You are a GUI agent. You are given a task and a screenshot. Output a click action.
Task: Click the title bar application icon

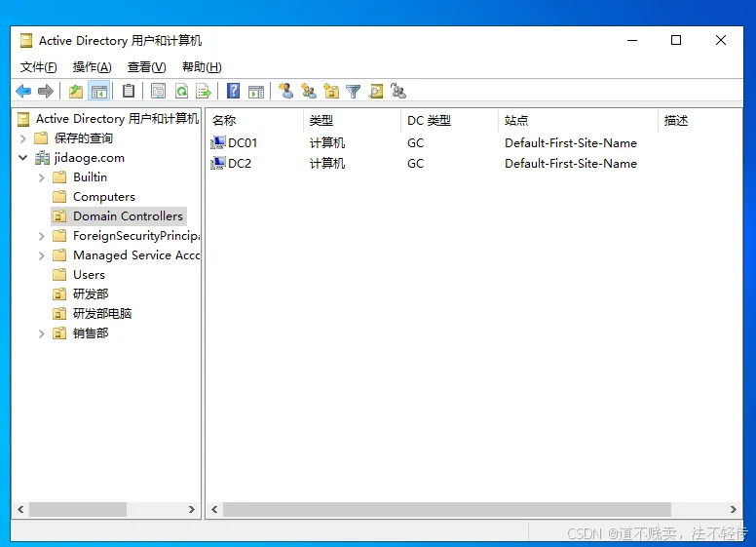tap(26, 41)
